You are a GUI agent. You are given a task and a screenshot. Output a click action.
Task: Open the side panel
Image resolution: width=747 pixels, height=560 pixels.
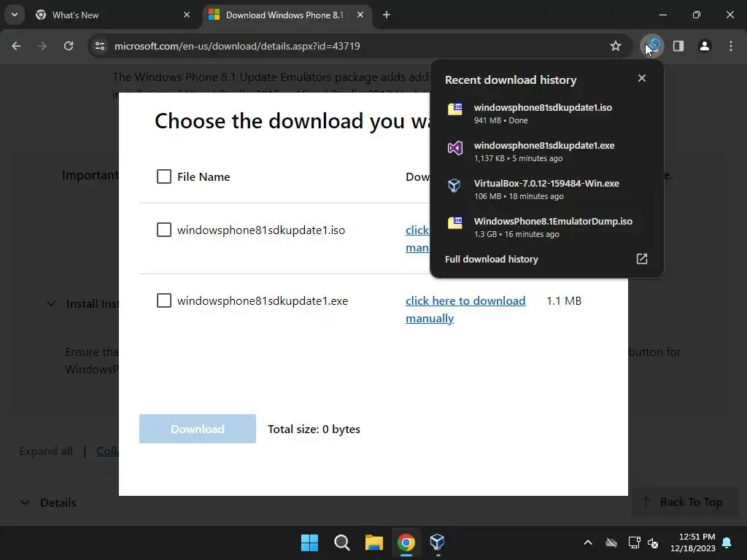[678, 46]
